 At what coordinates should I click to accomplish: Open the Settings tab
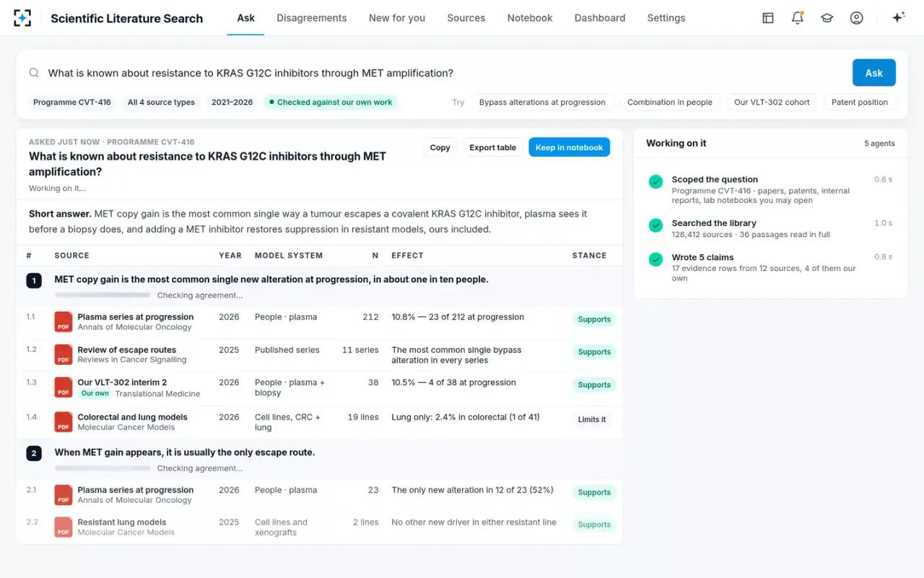click(666, 18)
